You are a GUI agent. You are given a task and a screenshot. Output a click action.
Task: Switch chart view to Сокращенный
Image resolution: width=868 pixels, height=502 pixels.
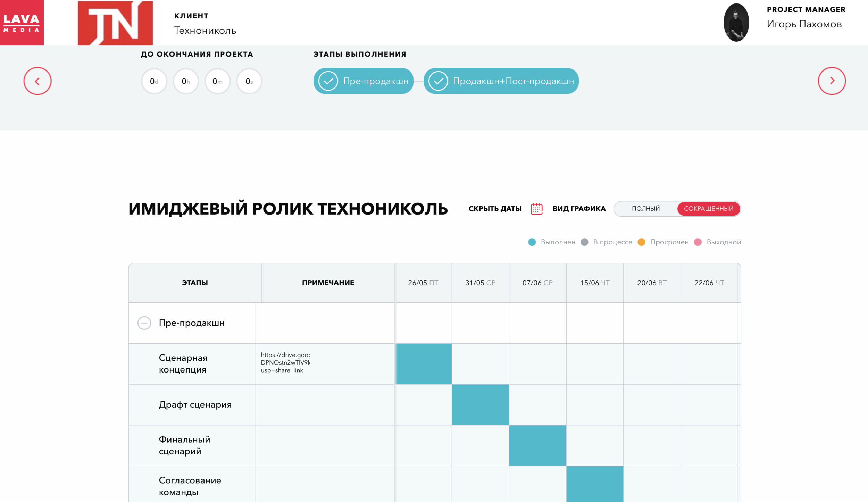point(708,209)
